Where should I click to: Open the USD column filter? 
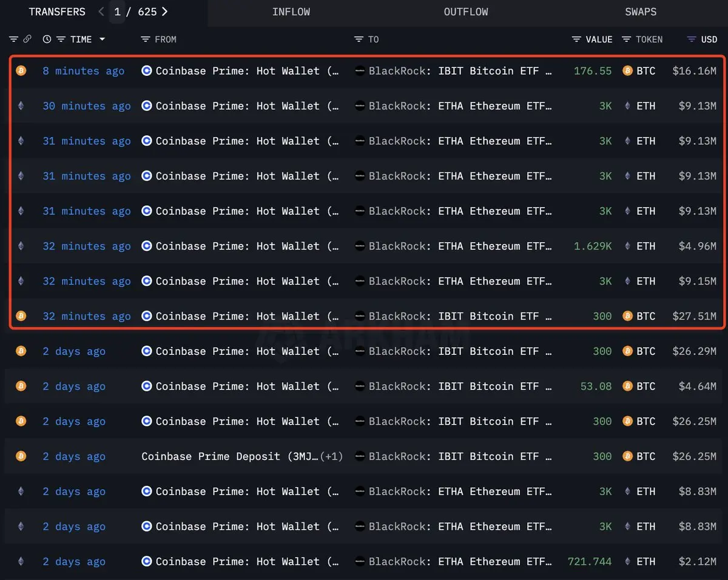point(692,39)
